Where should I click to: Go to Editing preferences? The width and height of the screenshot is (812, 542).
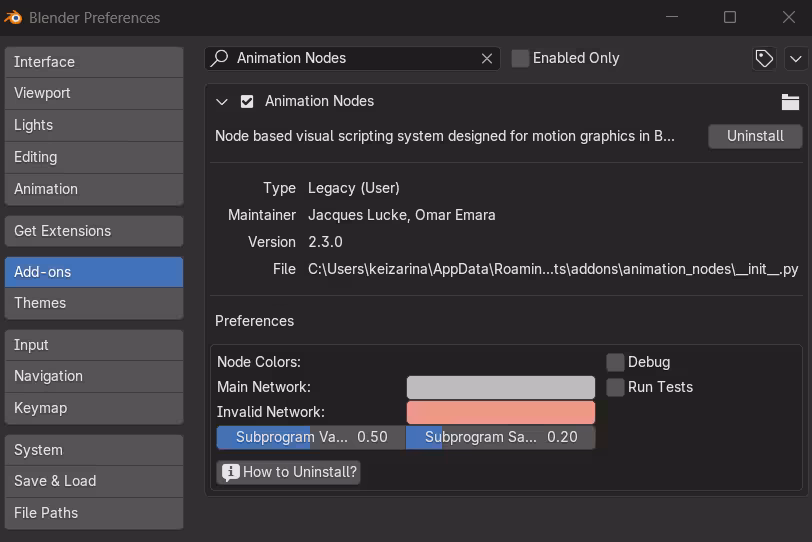pyautogui.click(x=94, y=157)
